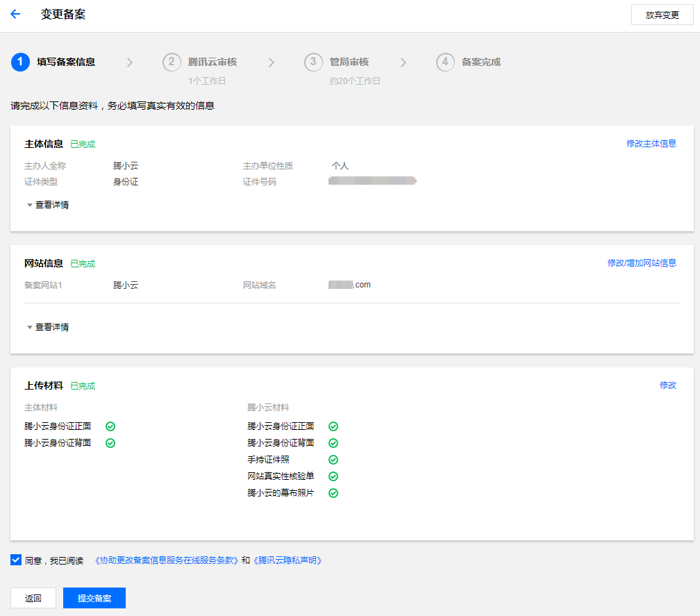This screenshot has width=700, height=616.
Task: Uncheck the 同意，我已阅读 checkbox
Action: point(15,560)
